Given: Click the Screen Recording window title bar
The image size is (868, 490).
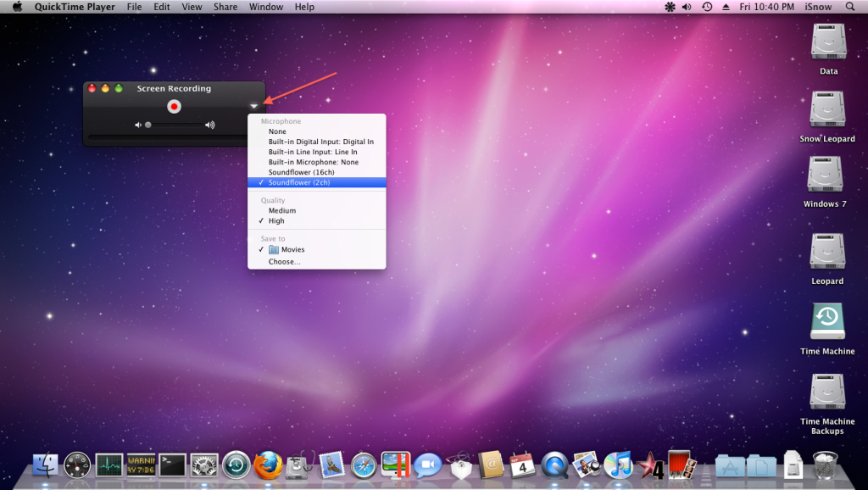Looking at the screenshot, I should point(174,88).
